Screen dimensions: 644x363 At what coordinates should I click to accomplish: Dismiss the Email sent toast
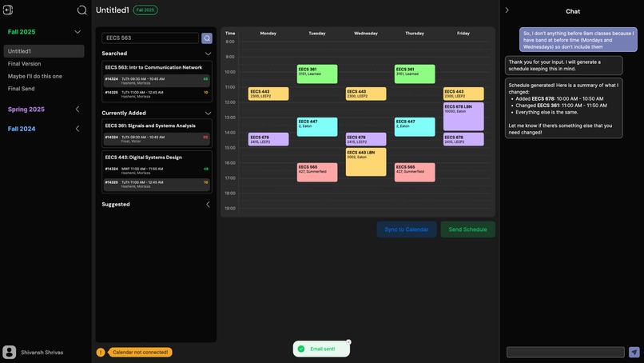tap(348, 342)
